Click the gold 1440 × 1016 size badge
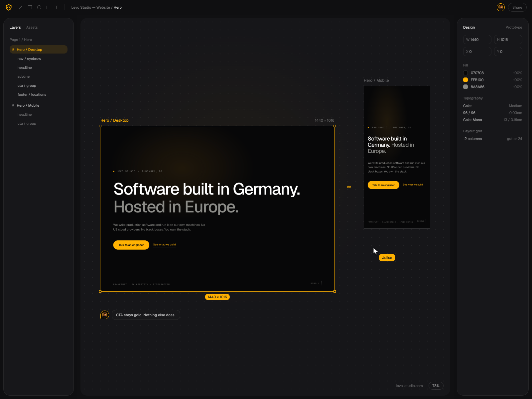This screenshot has height=399, width=532. pos(217,297)
